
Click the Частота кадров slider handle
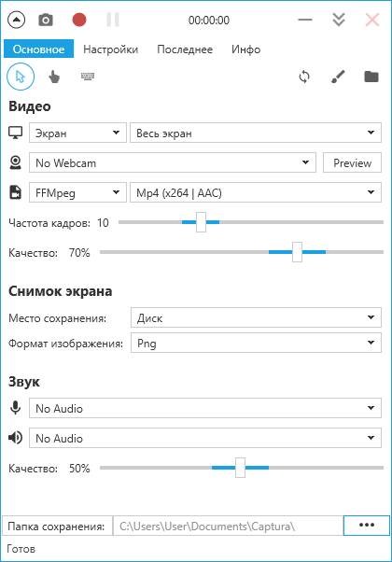coord(201,222)
